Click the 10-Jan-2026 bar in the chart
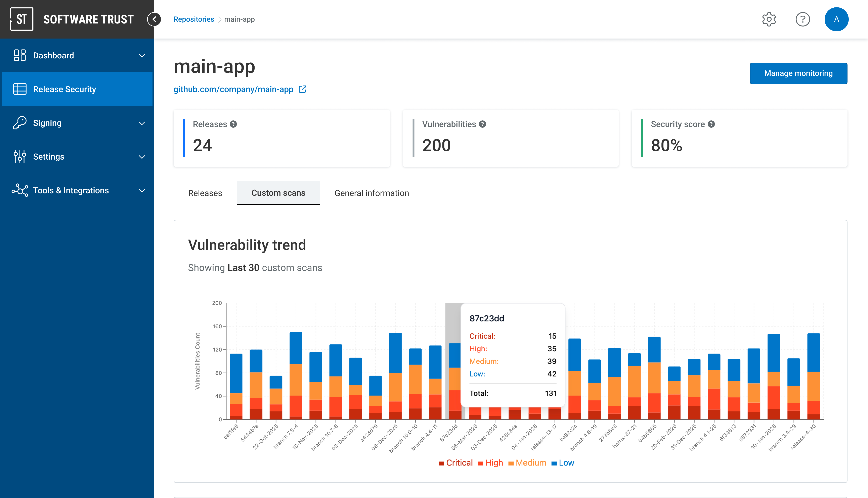Viewport: 868px width, 498px height. pos(774,377)
